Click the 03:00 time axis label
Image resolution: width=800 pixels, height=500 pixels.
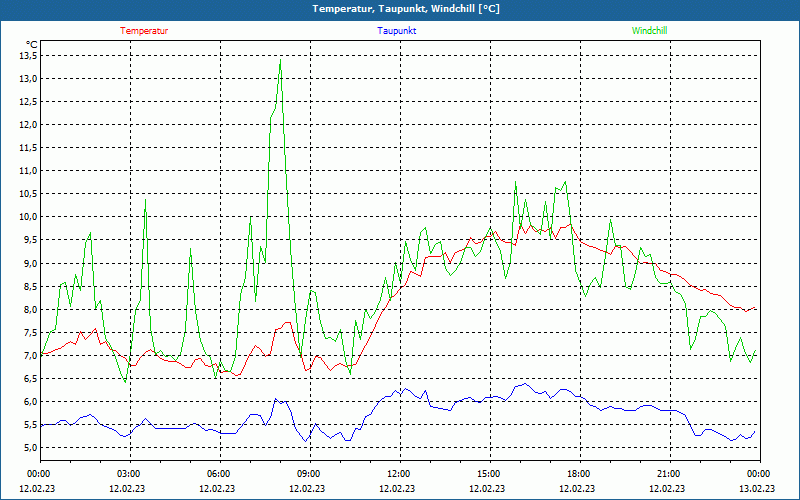[x=131, y=474]
